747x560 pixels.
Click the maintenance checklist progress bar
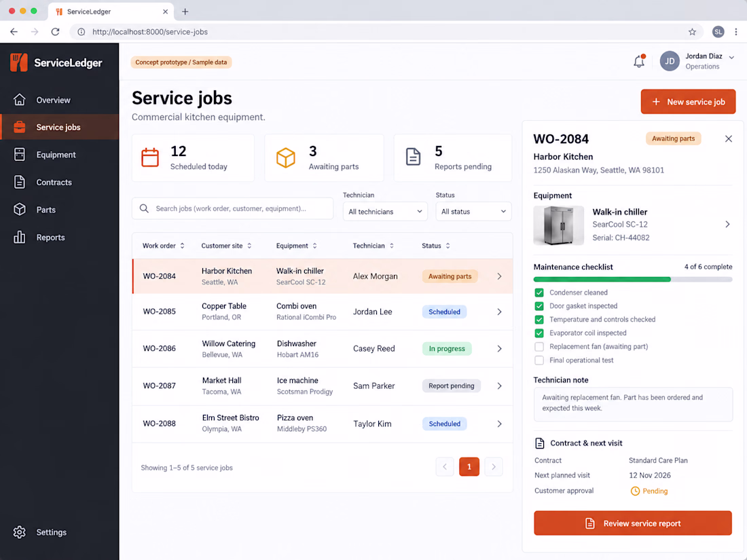click(x=633, y=280)
